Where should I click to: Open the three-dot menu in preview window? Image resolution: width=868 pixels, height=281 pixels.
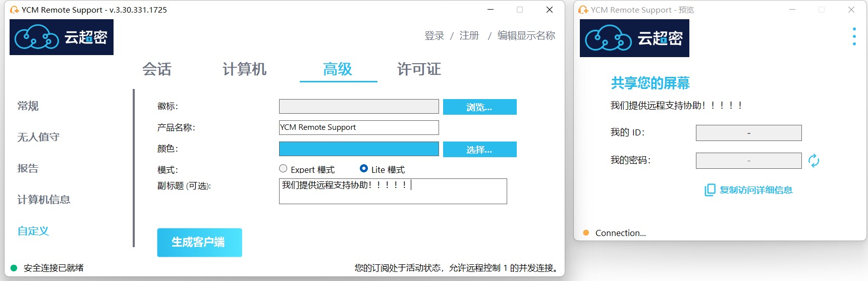coord(854,36)
